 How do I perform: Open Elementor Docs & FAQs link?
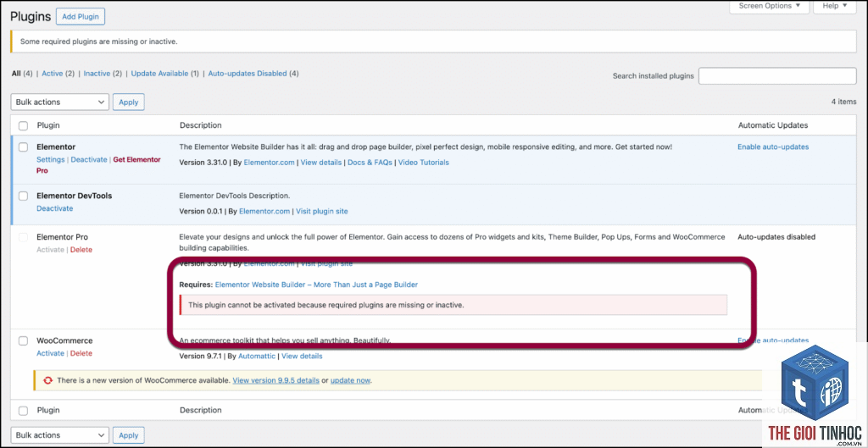[x=370, y=163]
